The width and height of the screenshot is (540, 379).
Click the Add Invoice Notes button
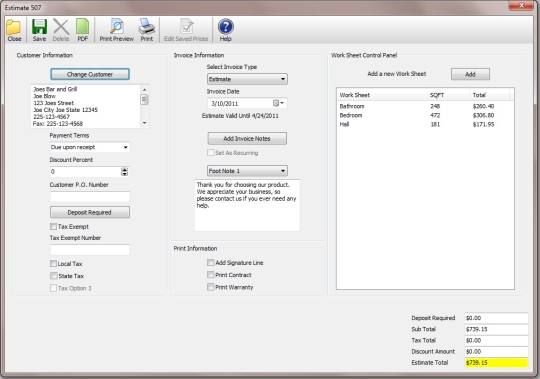point(247,139)
